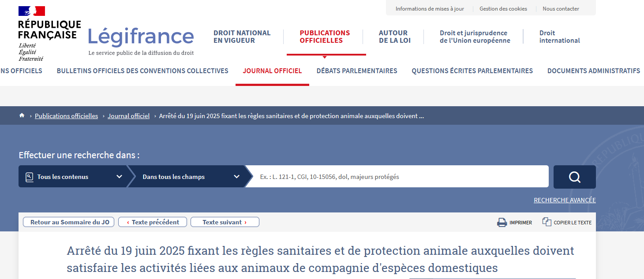The width and height of the screenshot is (644, 279).
Task: Click the home icon in breadcrumb
Action: 22,115
